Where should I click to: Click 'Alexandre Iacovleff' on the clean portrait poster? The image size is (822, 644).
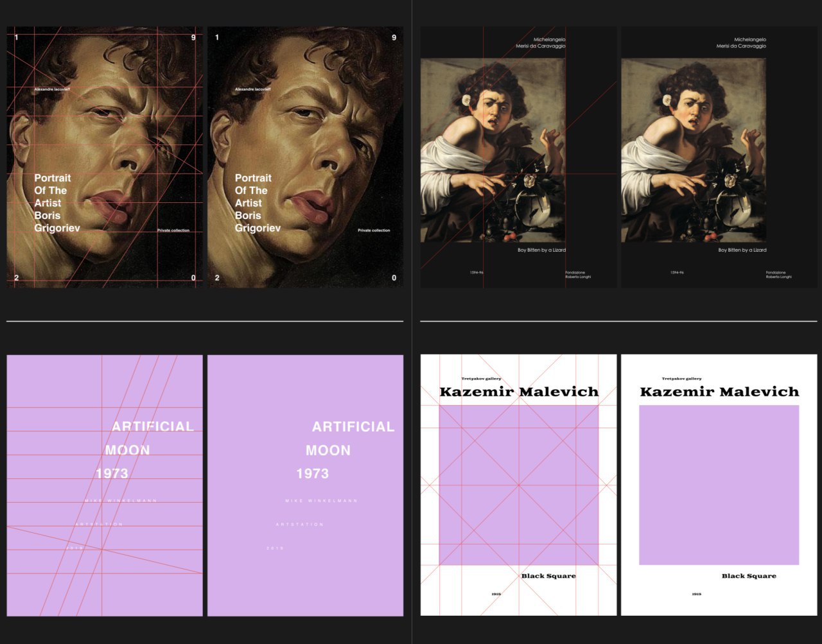coord(252,89)
